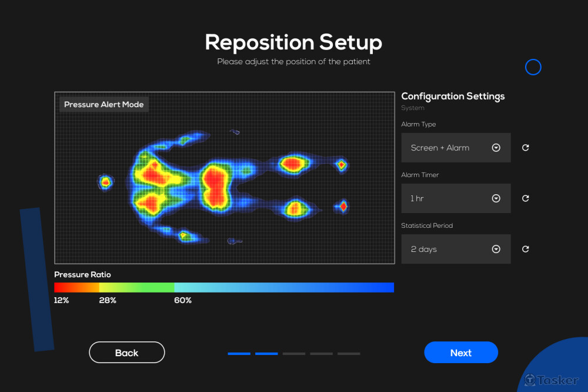Jump to the first setup step indicator
The image size is (588, 392).
tap(239, 354)
